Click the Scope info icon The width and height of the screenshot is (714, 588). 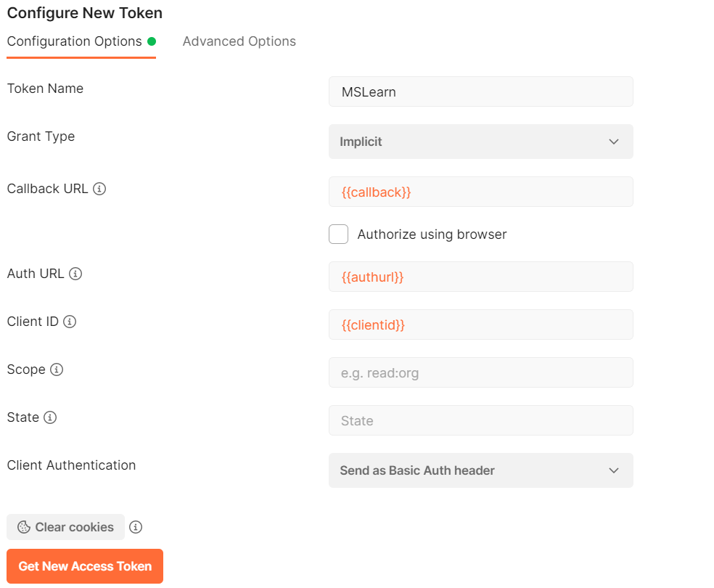click(x=57, y=369)
